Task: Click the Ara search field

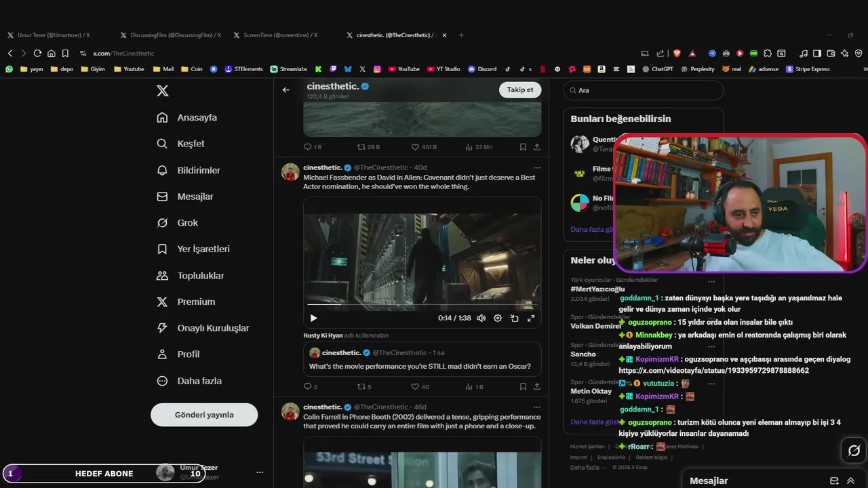Action: [x=643, y=90]
